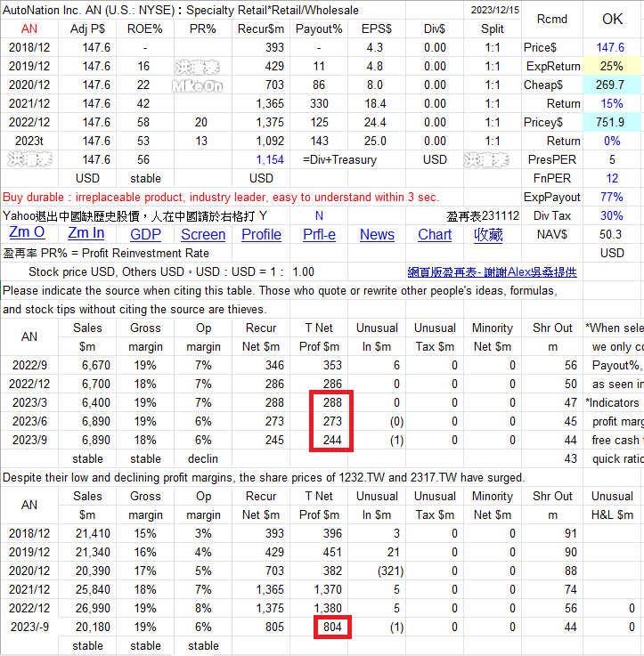
Task: Select the date 2023/12/15 cell
Action: 494,10
